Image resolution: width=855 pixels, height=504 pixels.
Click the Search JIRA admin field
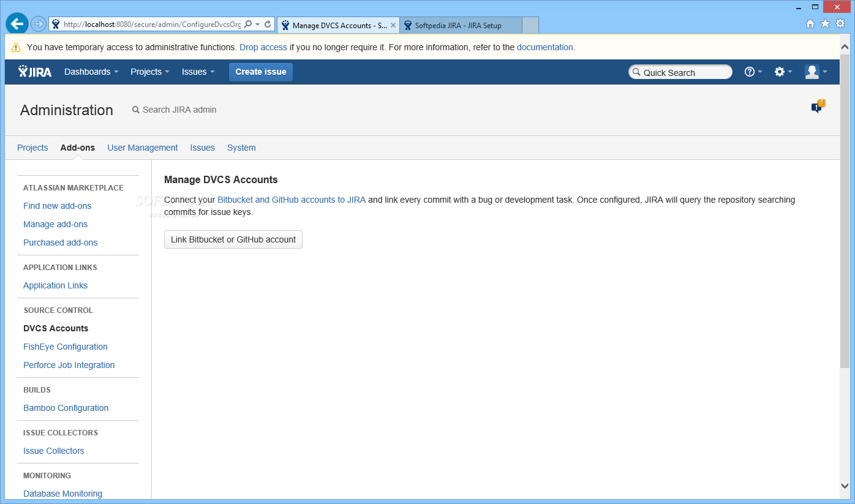click(x=175, y=110)
